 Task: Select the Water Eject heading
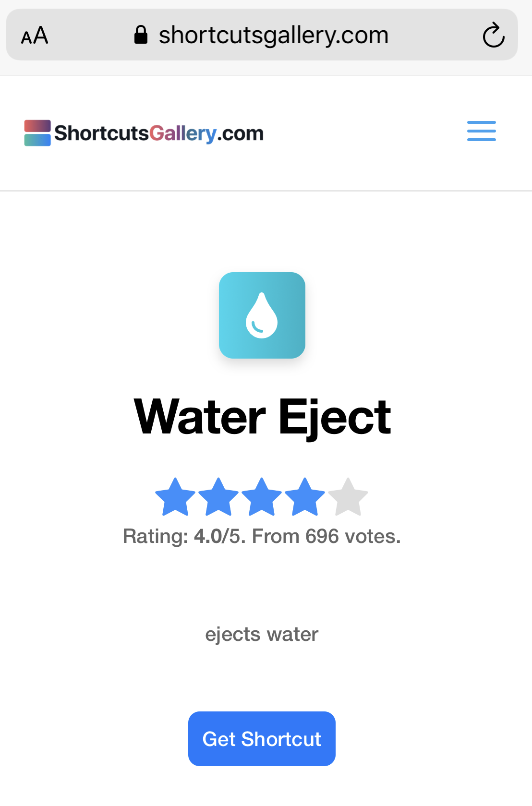point(262,417)
